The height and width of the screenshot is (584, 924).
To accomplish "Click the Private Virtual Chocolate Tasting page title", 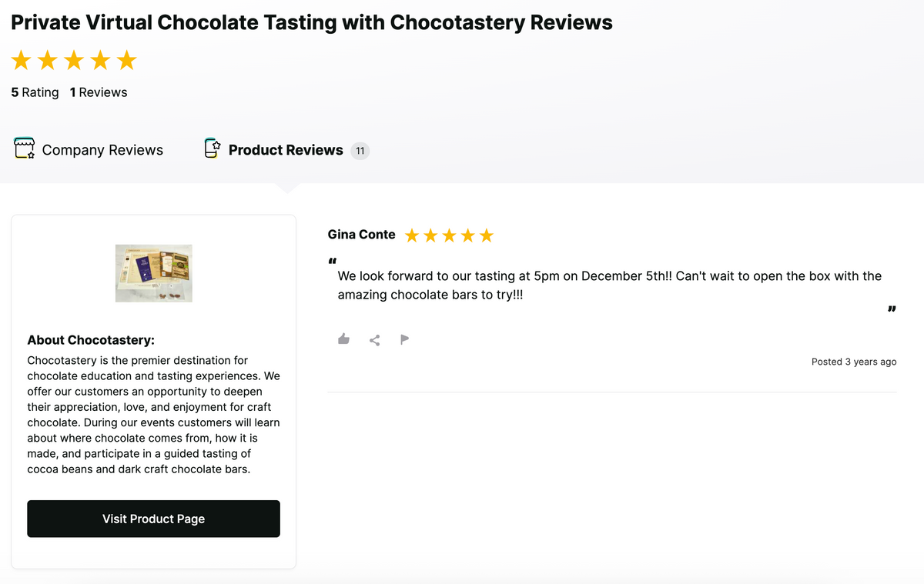I will point(312,22).
